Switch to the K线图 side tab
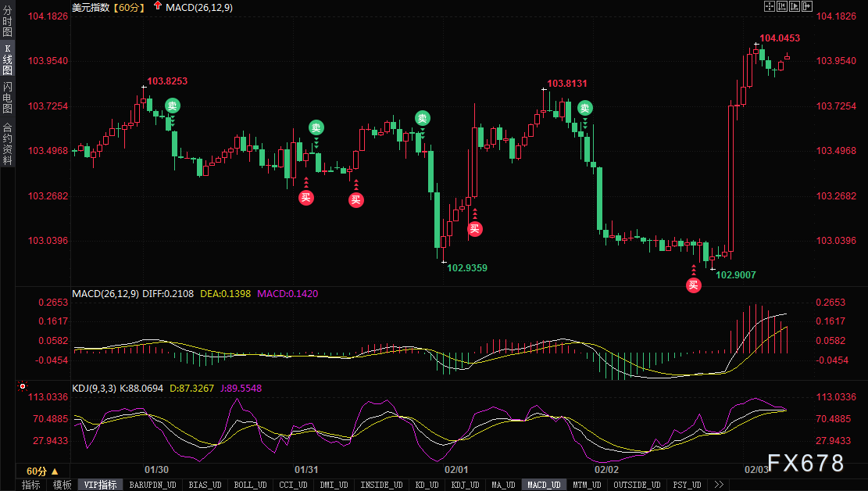Image resolution: width=868 pixels, height=491 pixels. [x=7, y=59]
